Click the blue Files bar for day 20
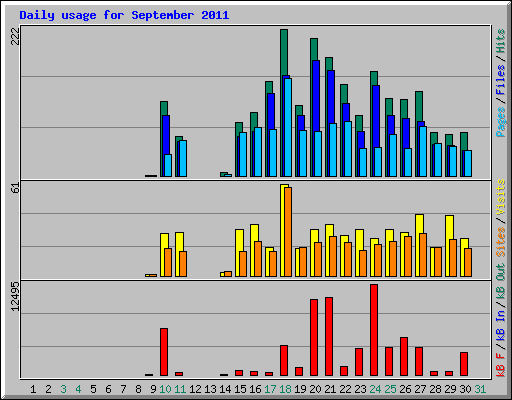The image size is (512, 400). coord(316,96)
